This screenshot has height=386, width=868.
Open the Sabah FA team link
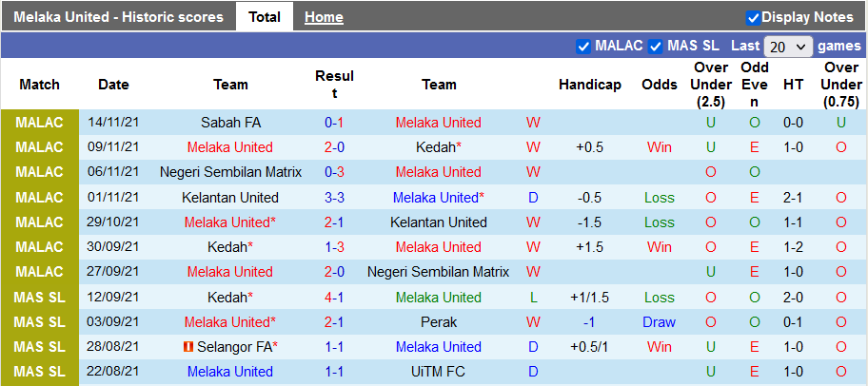click(x=230, y=123)
